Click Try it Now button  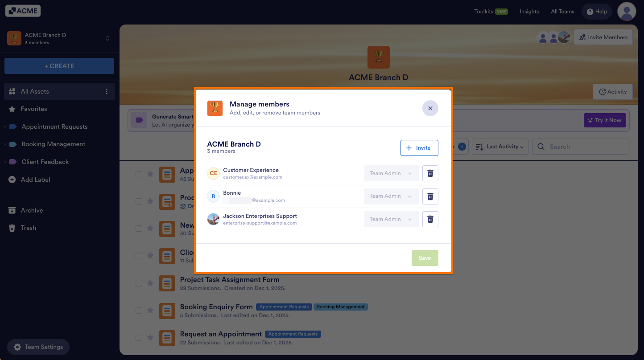click(605, 120)
